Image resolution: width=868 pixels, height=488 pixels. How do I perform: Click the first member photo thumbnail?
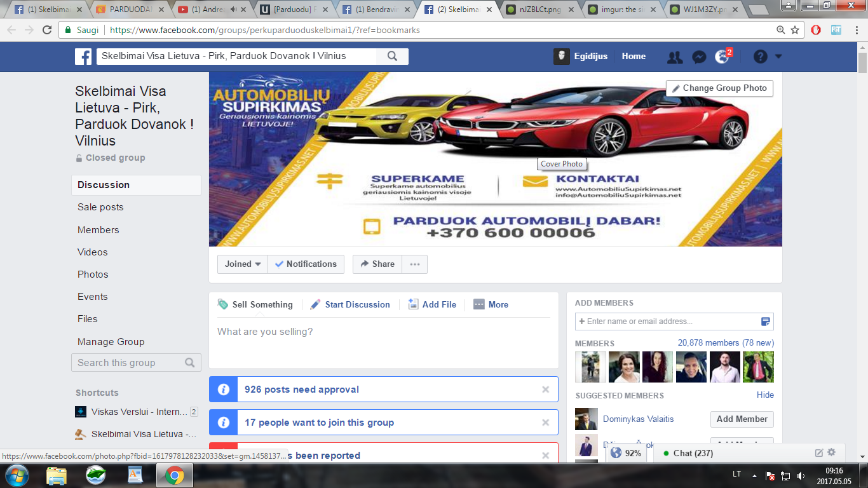tap(590, 367)
